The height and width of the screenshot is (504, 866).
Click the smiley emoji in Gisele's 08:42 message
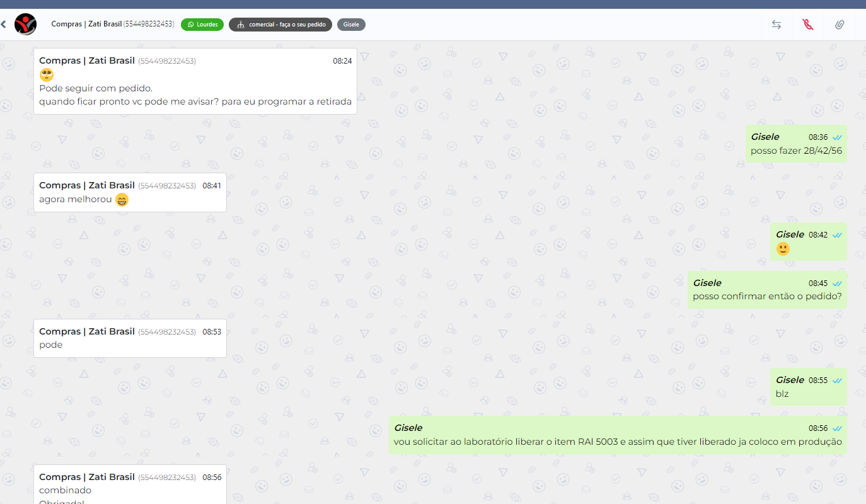(783, 249)
